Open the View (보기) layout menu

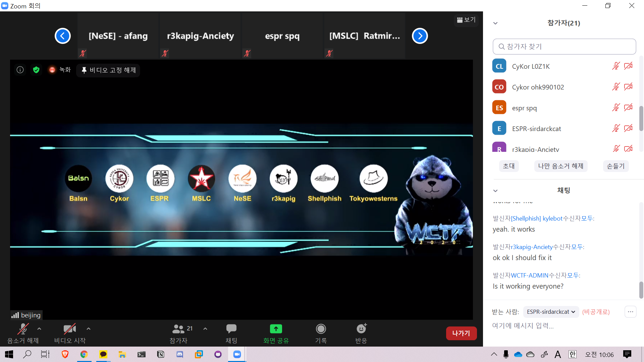click(x=466, y=20)
